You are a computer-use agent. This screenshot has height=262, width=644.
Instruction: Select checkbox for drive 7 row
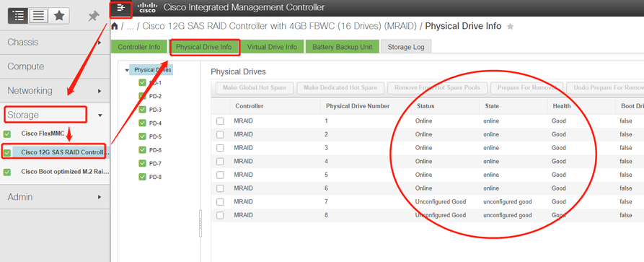[220, 202]
